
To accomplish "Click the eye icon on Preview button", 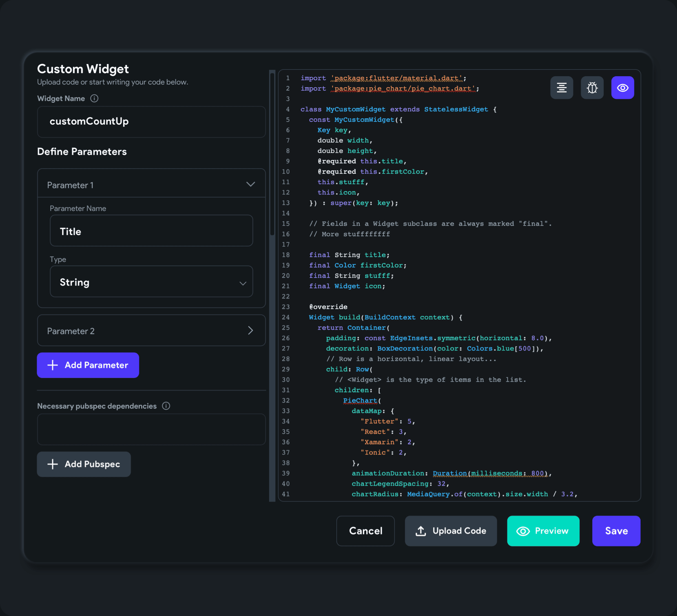I will (523, 531).
